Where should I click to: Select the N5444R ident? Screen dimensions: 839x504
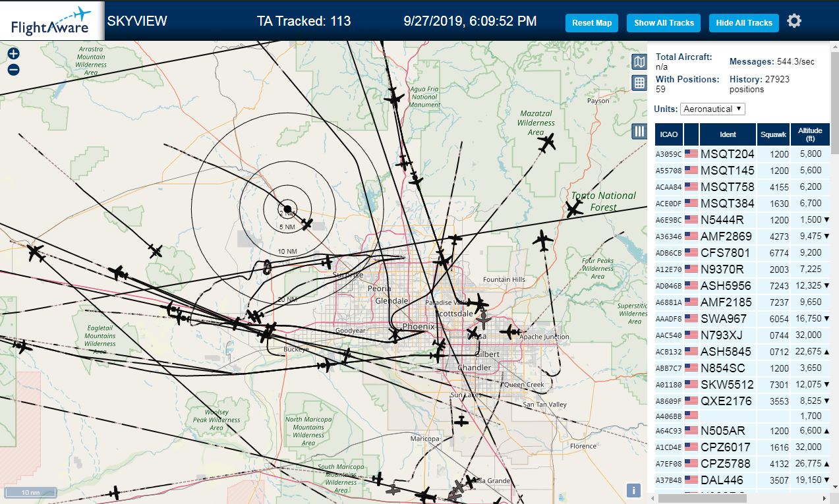[722, 220]
